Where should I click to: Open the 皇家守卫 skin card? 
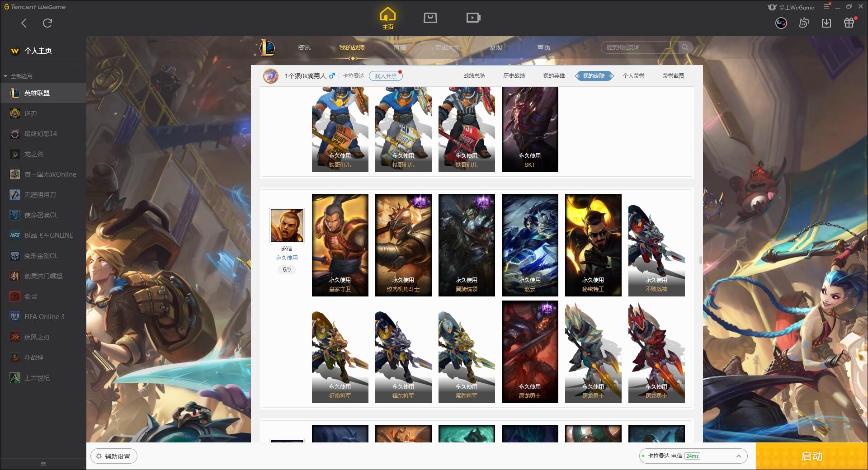pos(340,245)
